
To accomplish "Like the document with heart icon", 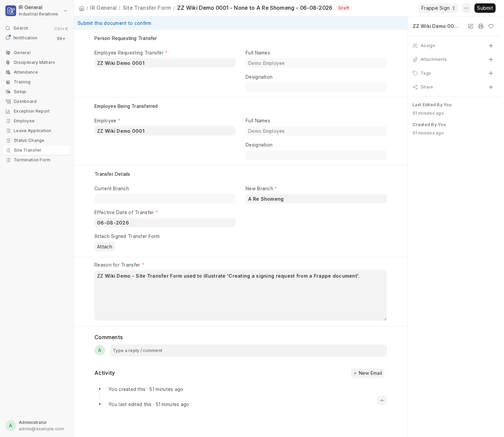I will tap(491, 26).
